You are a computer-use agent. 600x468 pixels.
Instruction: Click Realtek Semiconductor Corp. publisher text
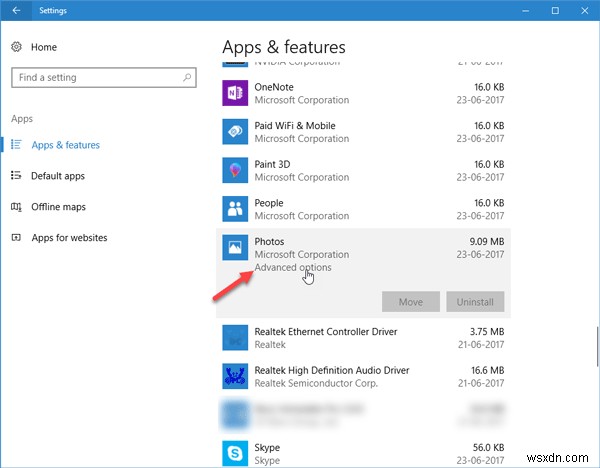(x=316, y=383)
